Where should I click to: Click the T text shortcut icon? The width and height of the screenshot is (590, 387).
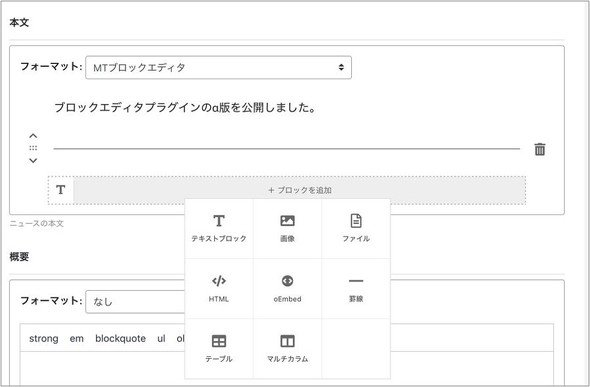coord(61,190)
